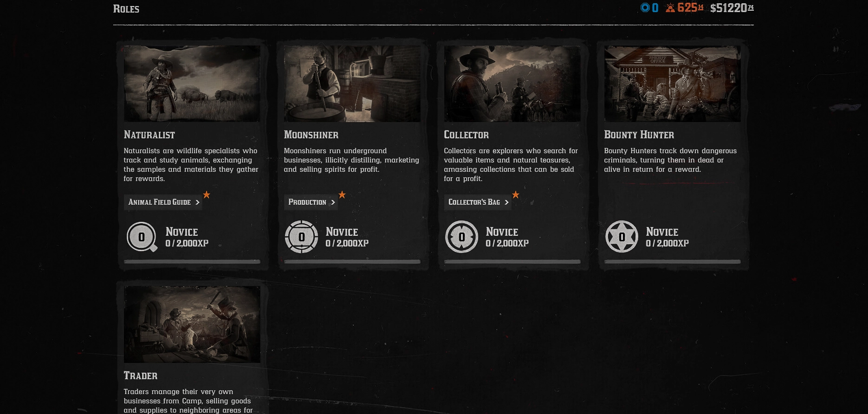Open the Collector's Bag

pyautogui.click(x=478, y=202)
